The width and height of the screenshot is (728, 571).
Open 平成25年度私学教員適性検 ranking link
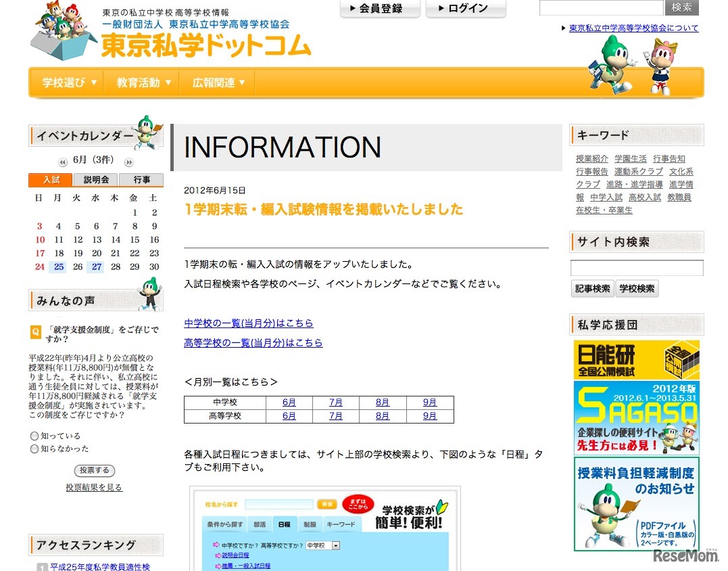pyautogui.click(x=100, y=567)
